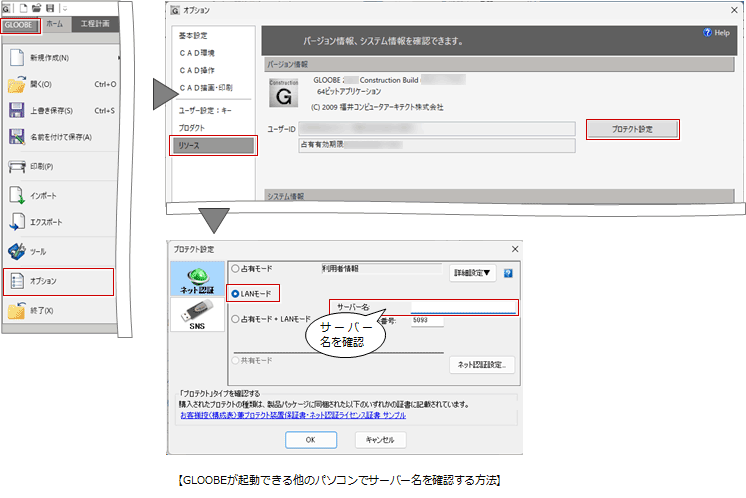Select ＣＡＤ環境 in the options sidebar
This screenshot has height=498, width=746.
point(197,53)
